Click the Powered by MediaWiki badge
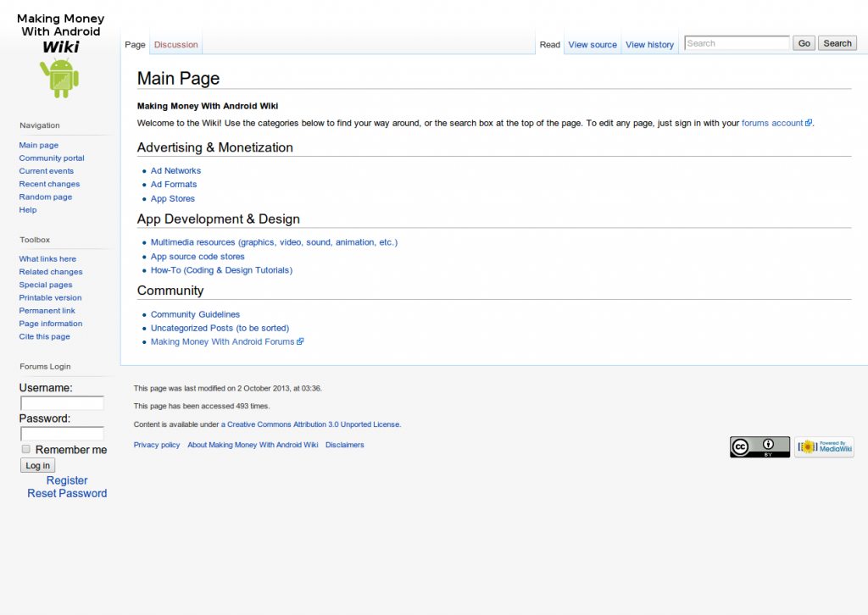 click(x=824, y=447)
